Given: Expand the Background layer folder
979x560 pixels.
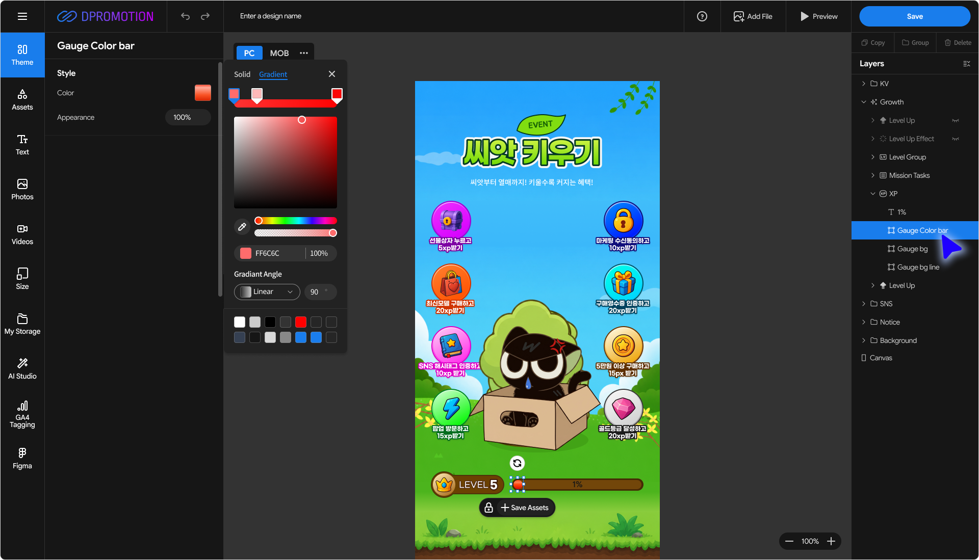Looking at the screenshot, I should click(864, 340).
